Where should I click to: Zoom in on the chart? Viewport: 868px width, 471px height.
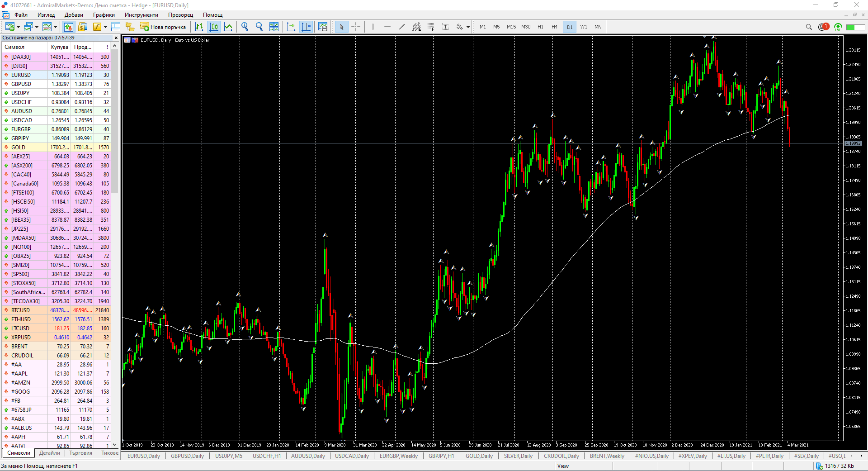pos(245,27)
